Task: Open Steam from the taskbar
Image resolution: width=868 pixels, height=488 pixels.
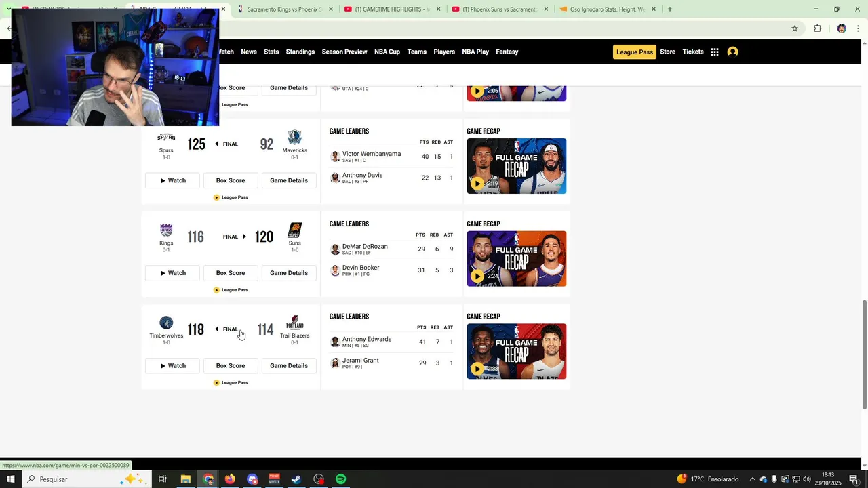Action: coord(296,479)
